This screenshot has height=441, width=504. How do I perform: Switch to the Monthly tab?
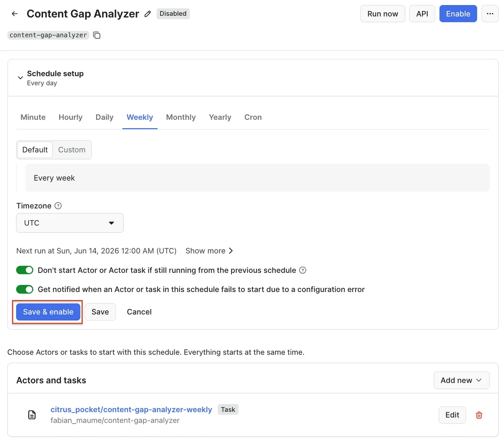181,117
